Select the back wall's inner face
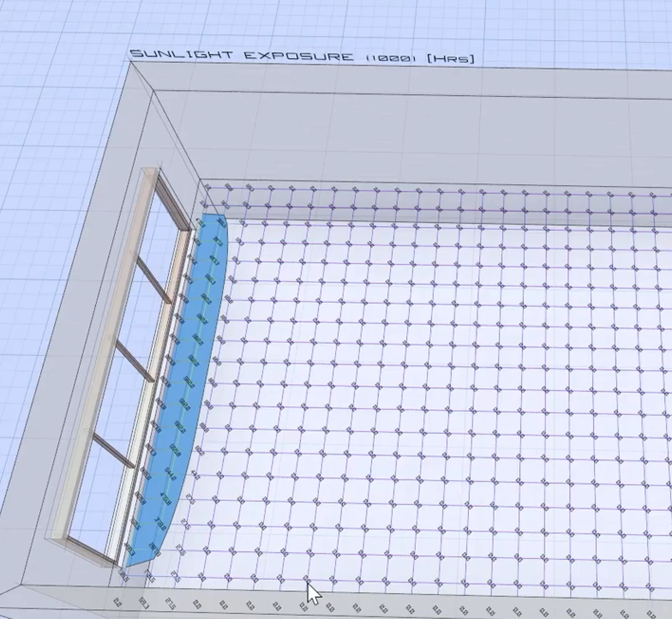 tap(392, 140)
